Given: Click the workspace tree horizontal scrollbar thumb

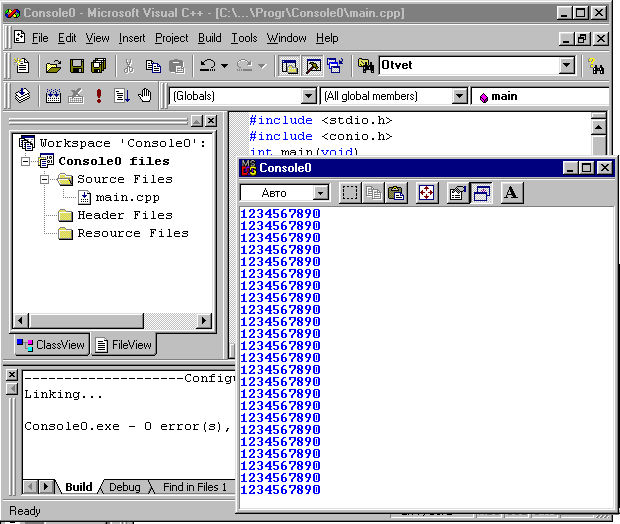Looking at the screenshot, I should 86,320.
